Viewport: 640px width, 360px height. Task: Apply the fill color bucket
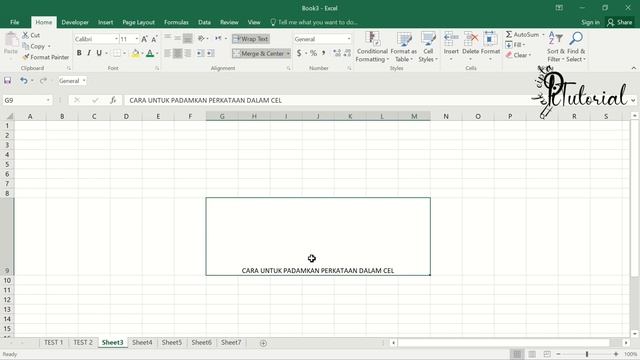click(x=136, y=53)
